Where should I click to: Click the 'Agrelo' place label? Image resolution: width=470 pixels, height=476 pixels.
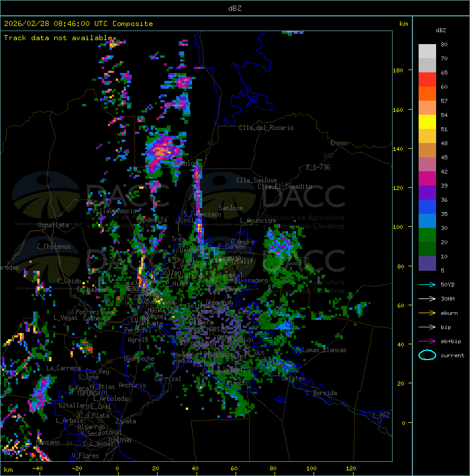pos(138,340)
